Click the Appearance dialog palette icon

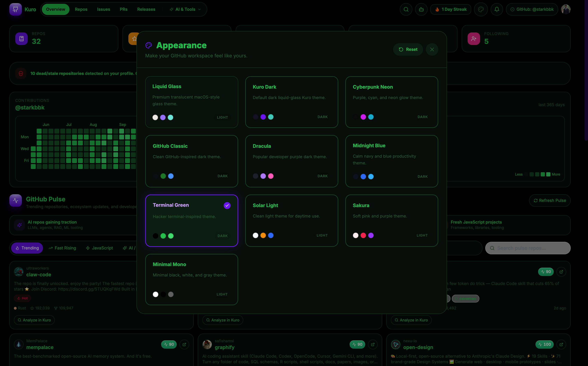(x=149, y=45)
